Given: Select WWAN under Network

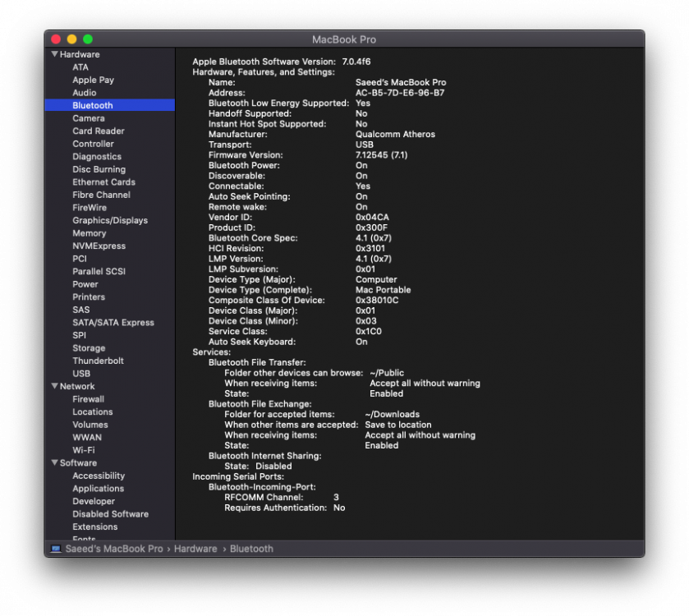Looking at the screenshot, I should click(x=87, y=437).
